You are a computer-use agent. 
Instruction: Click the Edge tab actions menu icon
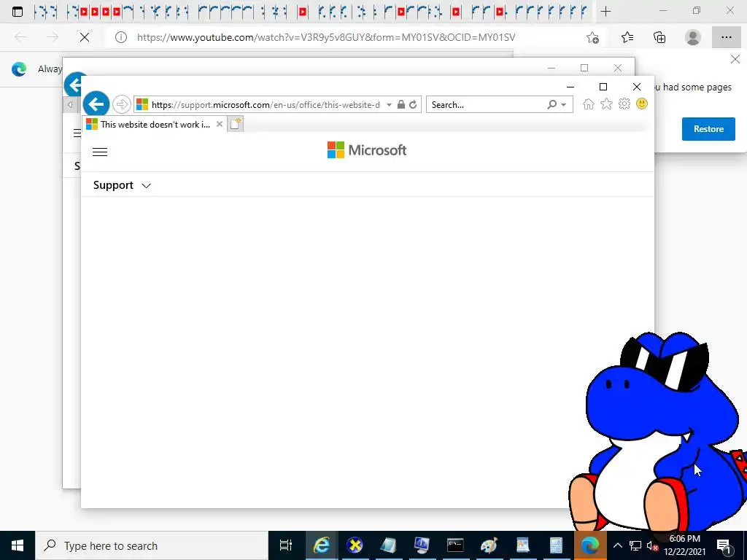coord(18,12)
